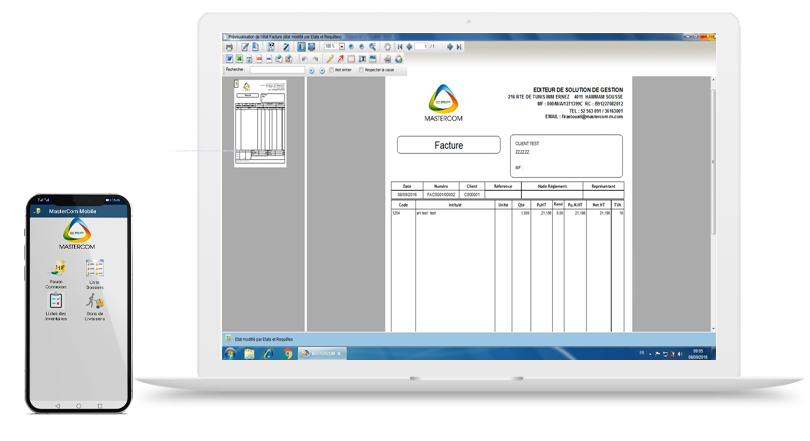Click the printer icon in the preview toolbar
The width and height of the screenshot is (810, 441).
pos(229,47)
